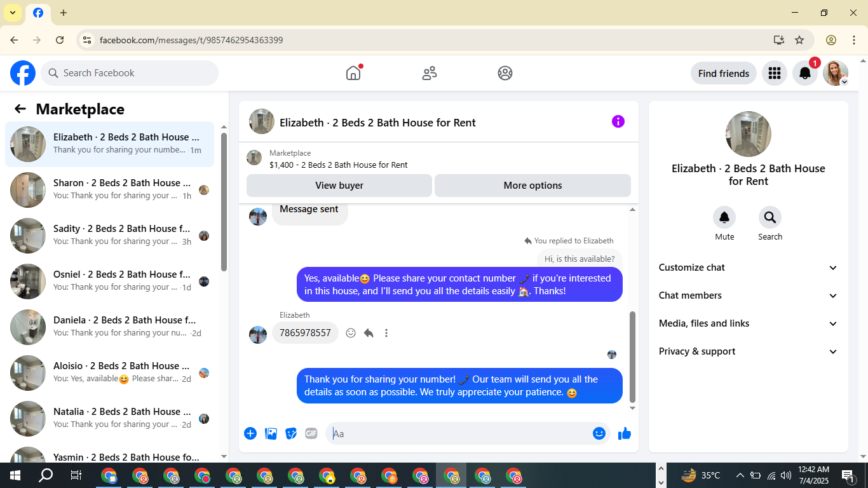
Task: Click the quoted 'Hi, is this available?' reply
Action: click(580, 259)
